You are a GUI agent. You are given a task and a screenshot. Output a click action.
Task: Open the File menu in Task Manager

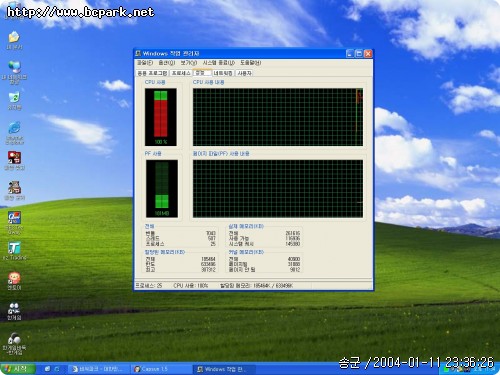[145, 63]
